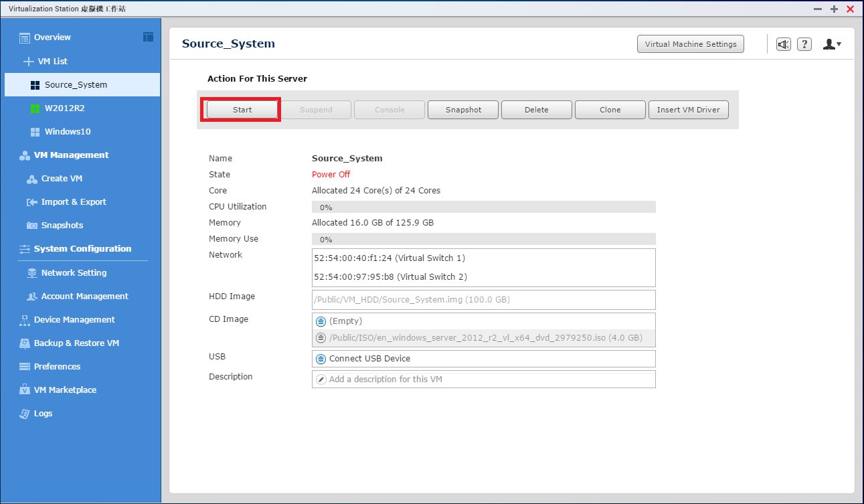Click the pencil icon in Description field
The height and width of the screenshot is (504, 864).
point(321,380)
